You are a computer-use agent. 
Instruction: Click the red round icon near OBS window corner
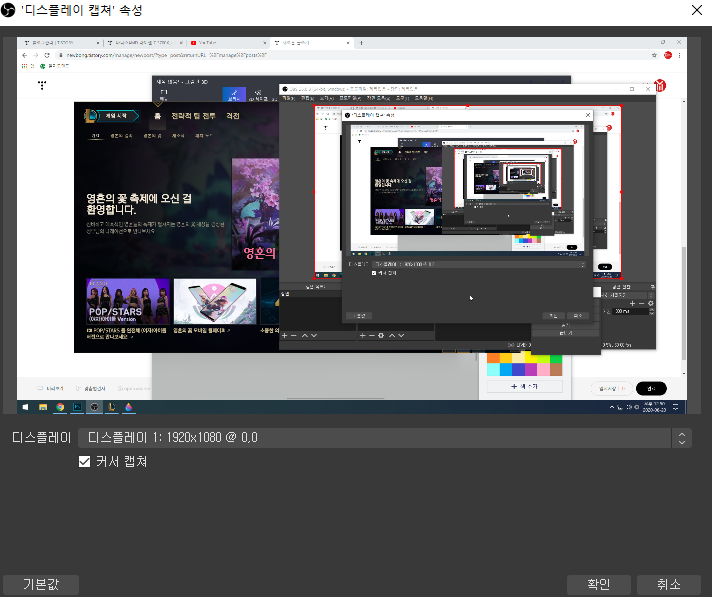point(660,85)
